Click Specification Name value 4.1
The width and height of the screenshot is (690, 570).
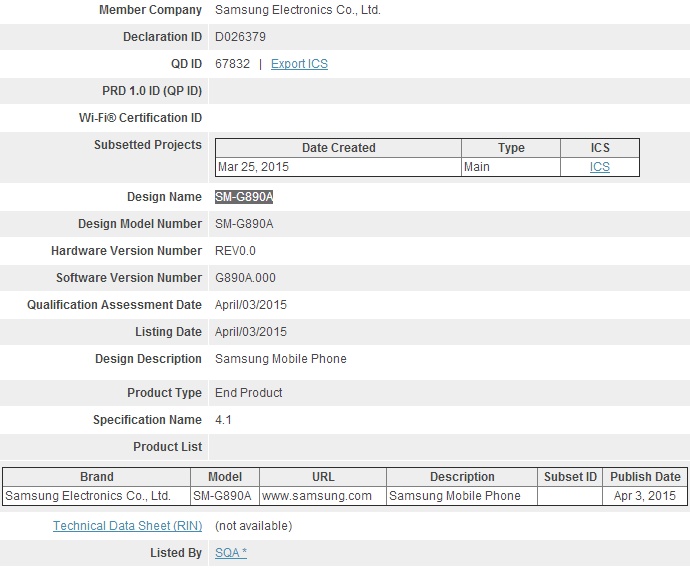pos(224,420)
